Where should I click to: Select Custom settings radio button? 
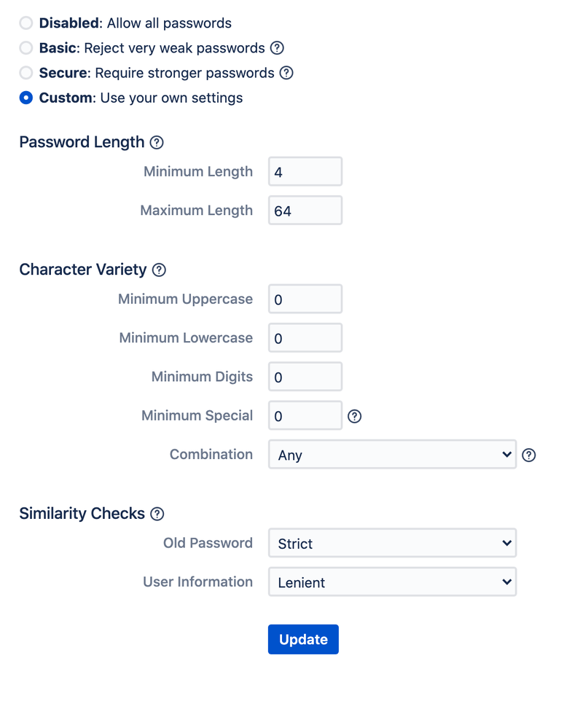[x=26, y=98]
